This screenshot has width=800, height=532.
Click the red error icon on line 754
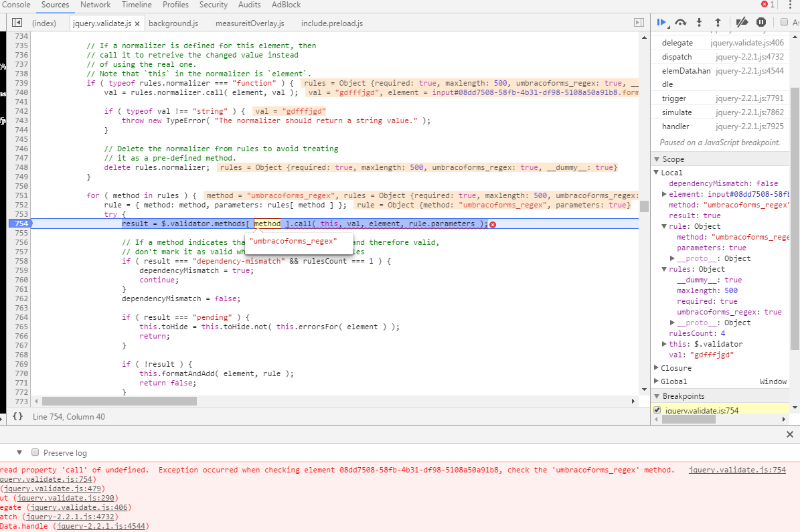tap(492, 224)
